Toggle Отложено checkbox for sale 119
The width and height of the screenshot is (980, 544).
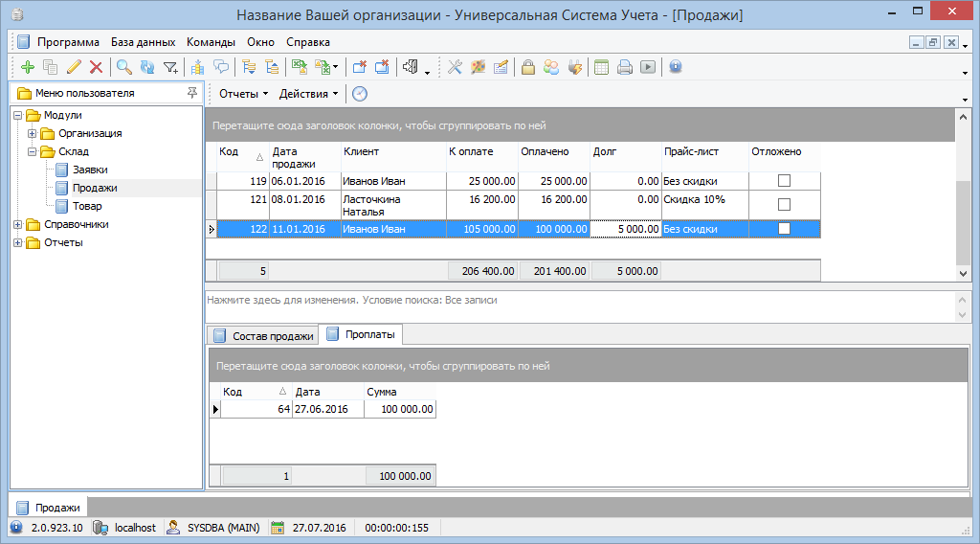pyautogui.click(x=784, y=181)
